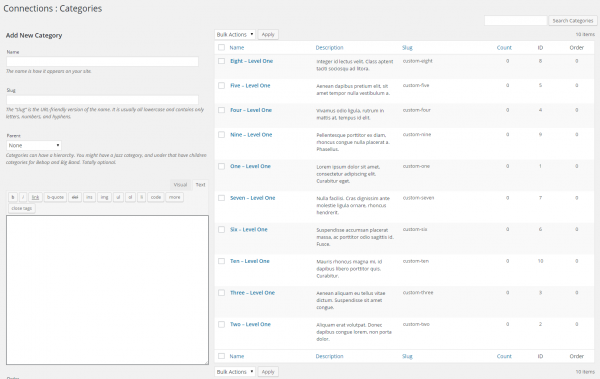
Task: Switch to the Visual editor tab
Action: [x=180, y=185]
